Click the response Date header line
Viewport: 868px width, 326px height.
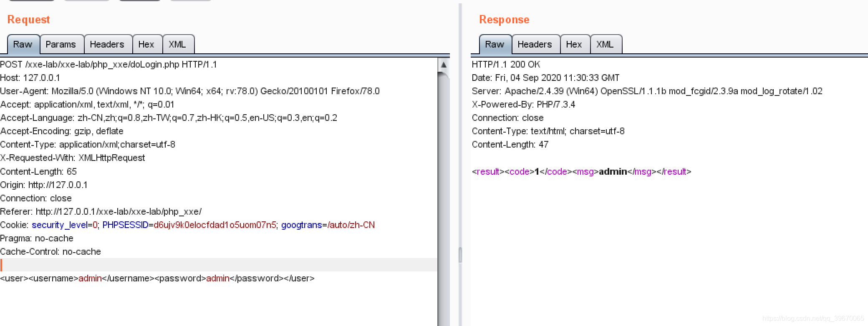(x=545, y=78)
